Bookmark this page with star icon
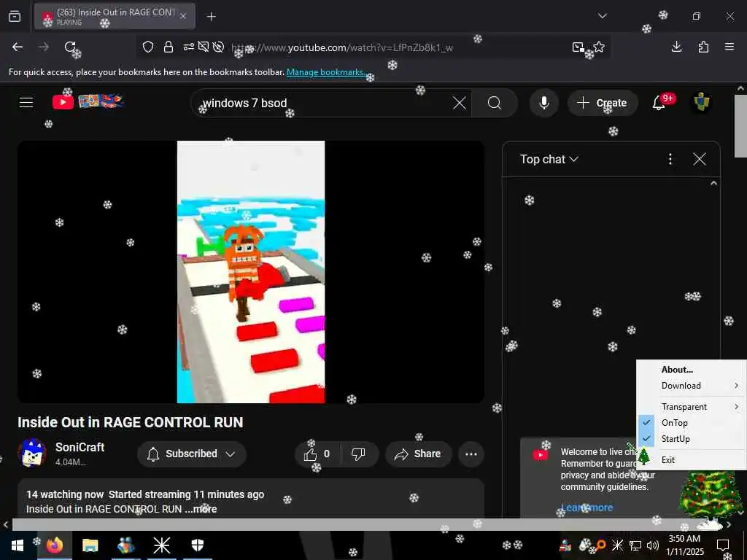The width and height of the screenshot is (747, 560). point(599,47)
